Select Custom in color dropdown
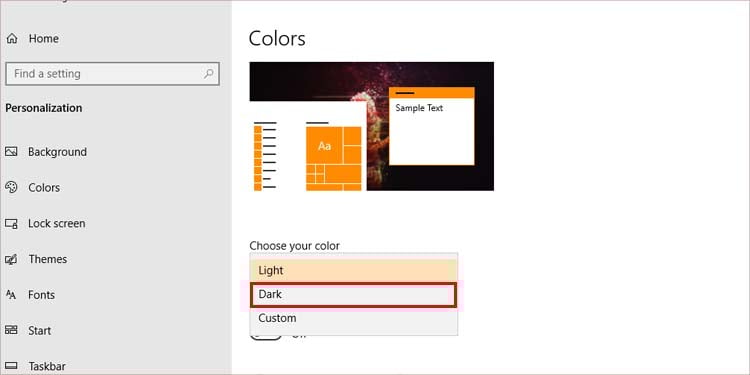750x375 pixels. (353, 318)
